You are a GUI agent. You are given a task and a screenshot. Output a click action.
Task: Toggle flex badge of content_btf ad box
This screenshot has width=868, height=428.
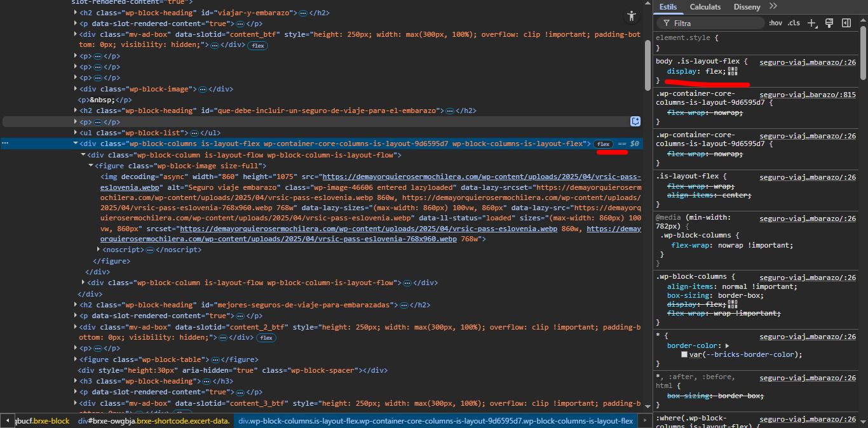257,46
